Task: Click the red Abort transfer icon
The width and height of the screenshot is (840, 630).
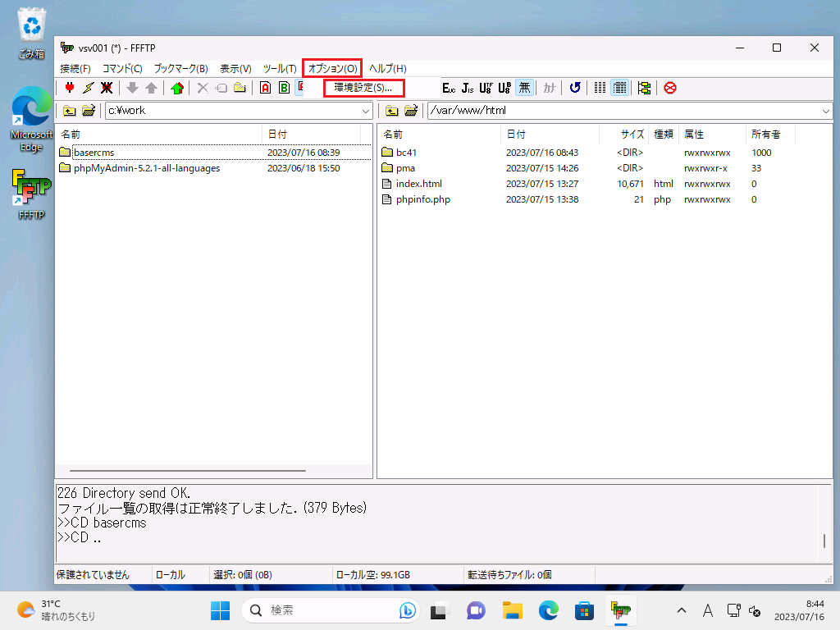Action: click(670, 88)
